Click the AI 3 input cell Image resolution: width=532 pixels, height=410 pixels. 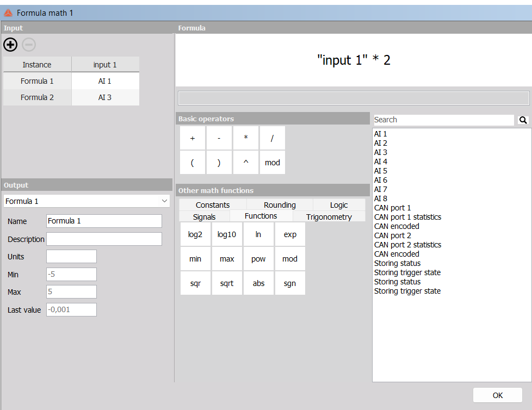(x=105, y=97)
